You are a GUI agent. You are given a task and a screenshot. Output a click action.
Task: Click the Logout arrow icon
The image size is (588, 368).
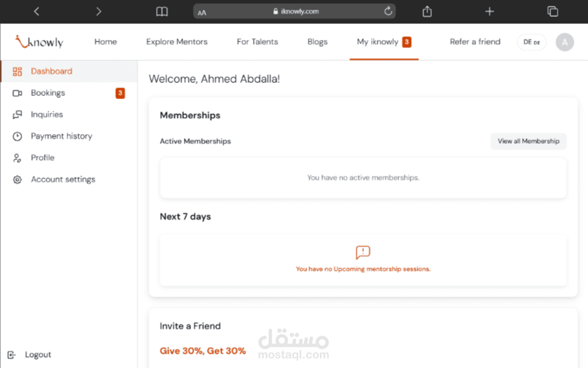[x=12, y=355]
